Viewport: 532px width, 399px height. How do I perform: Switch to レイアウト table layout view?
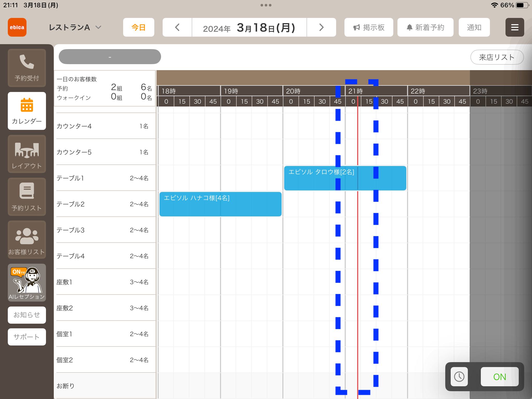[x=27, y=154]
